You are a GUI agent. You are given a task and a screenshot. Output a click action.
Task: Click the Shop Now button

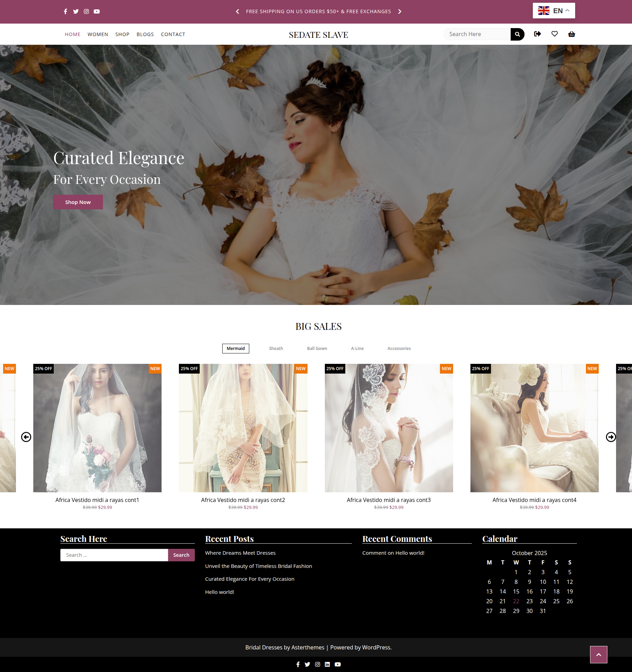(78, 202)
